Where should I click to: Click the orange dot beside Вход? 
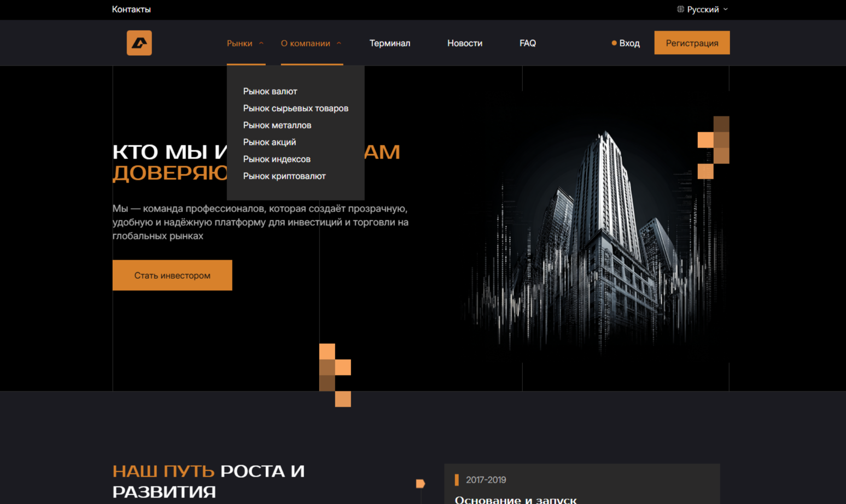click(x=614, y=43)
